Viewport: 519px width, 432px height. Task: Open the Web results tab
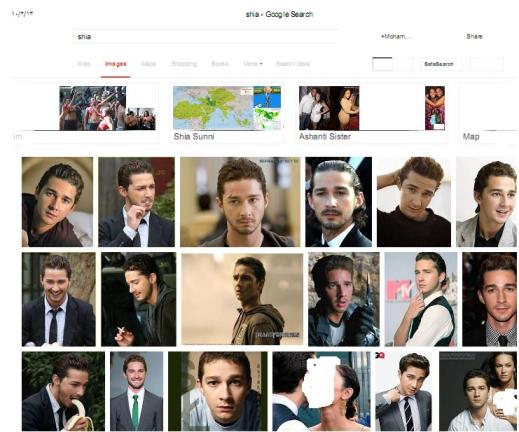83,64
